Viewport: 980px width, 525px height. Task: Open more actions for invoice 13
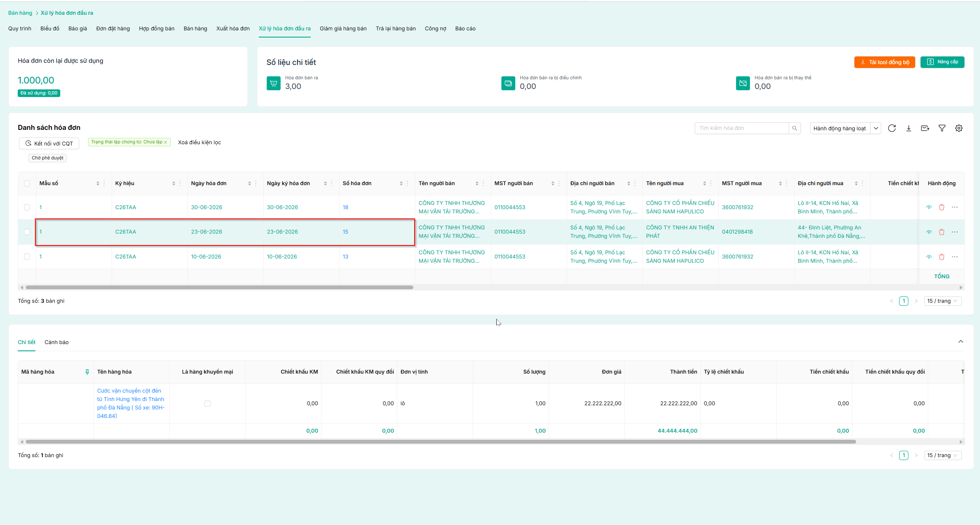955,257
